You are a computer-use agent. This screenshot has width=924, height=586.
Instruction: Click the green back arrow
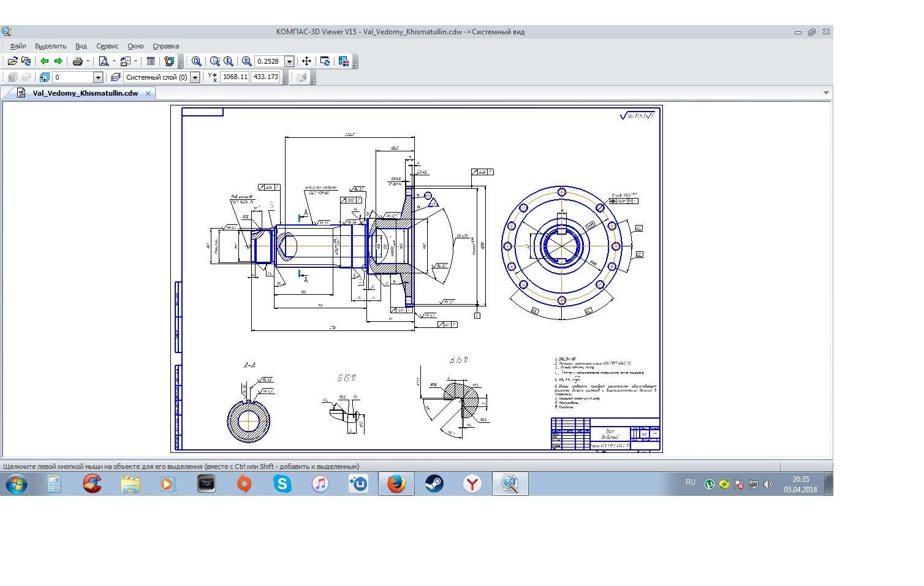point(45,61)
